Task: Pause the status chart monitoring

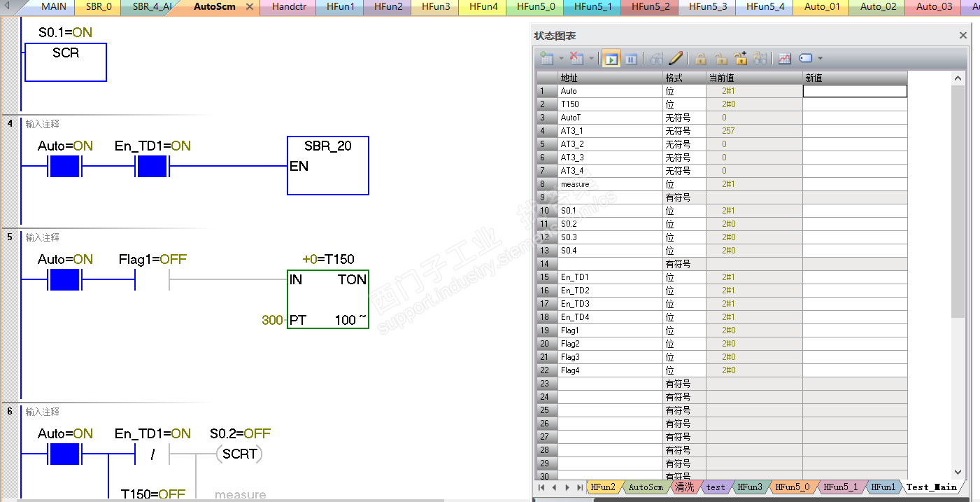Action: pyautogui.click(x=631, y=59)
